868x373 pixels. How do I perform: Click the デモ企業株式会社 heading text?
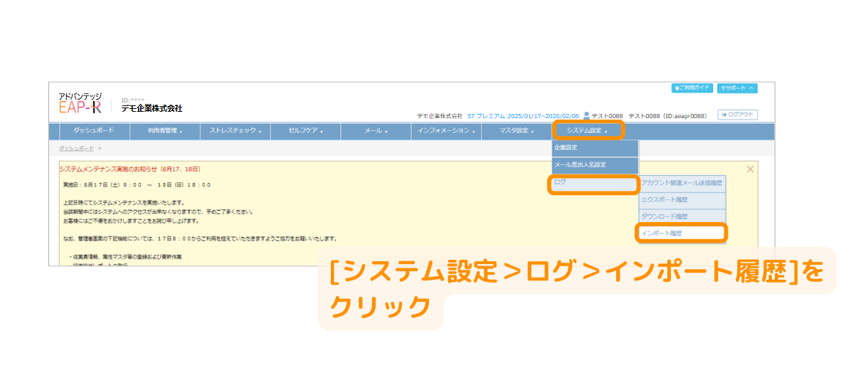(152, 109)
